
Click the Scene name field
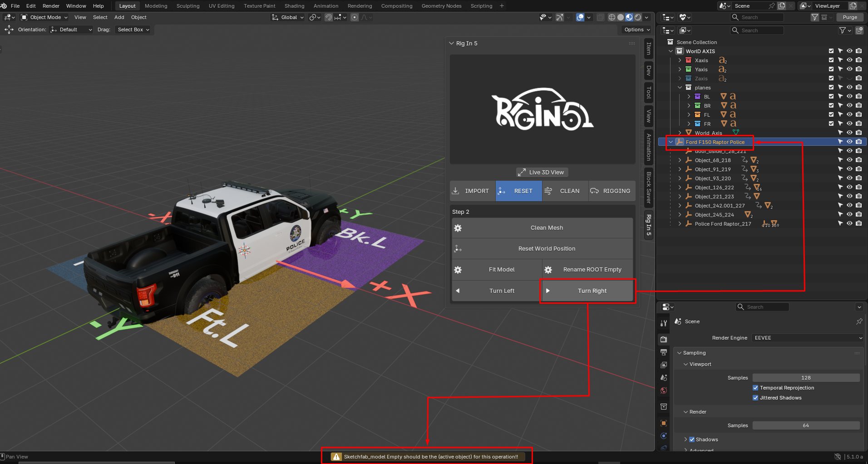click(749, 6)
